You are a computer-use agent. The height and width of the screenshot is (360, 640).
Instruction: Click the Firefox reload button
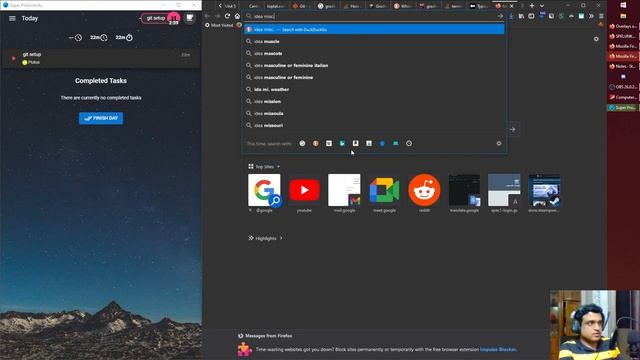coord(227,16)
